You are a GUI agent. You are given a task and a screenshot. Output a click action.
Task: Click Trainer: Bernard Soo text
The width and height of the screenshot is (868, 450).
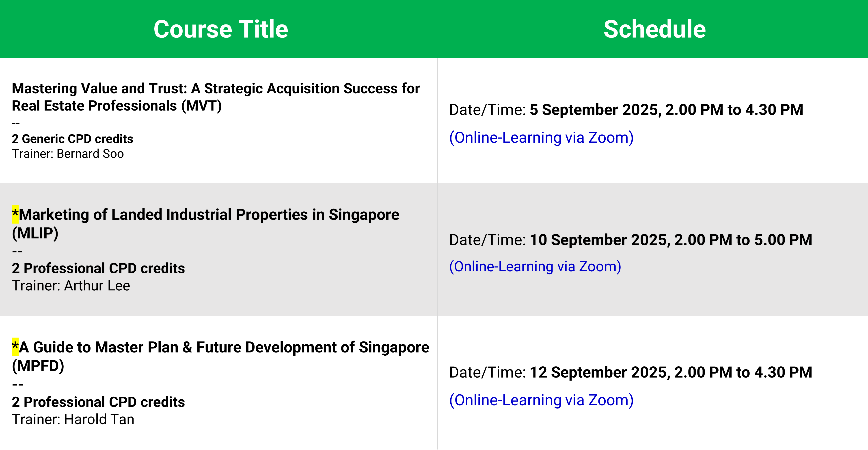68,154
